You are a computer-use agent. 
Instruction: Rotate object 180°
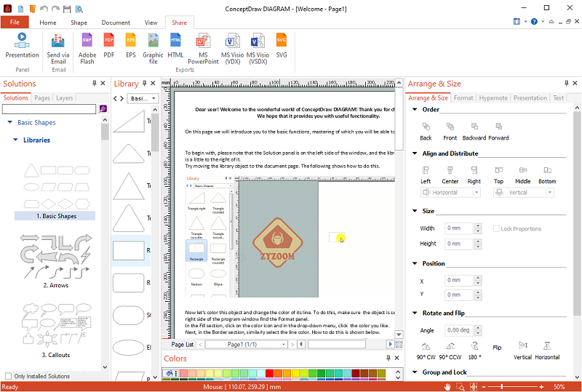474,351
